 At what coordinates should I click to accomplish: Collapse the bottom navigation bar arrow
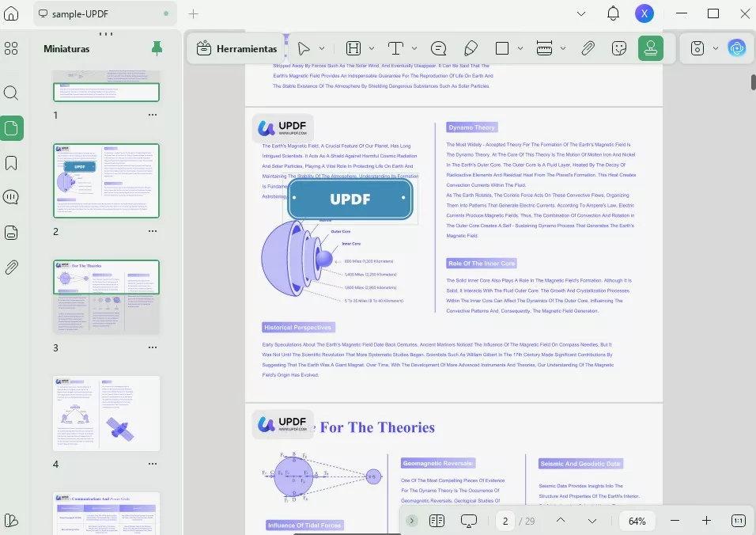click(x=411, y=521)
